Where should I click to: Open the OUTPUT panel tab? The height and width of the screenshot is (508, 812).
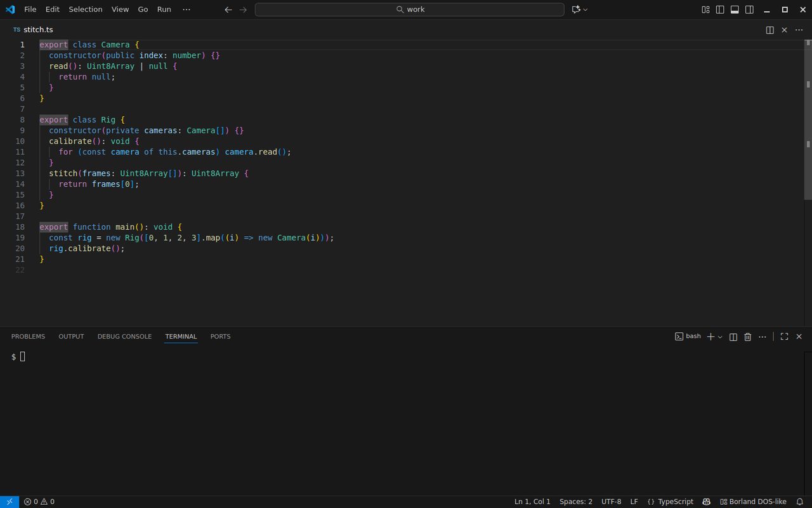point(71,337)
